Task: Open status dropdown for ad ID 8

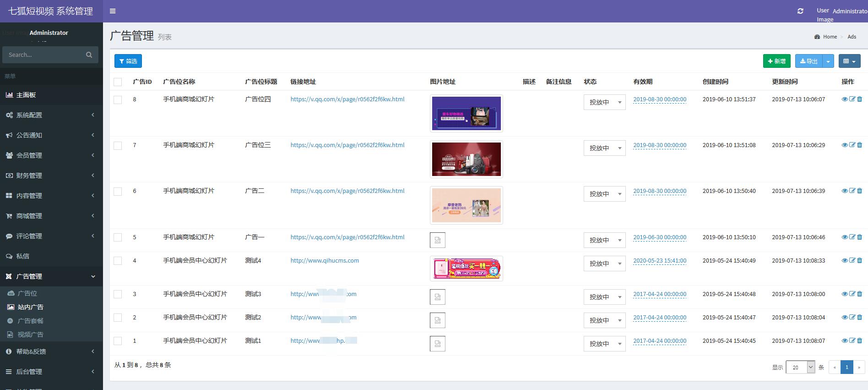Action: coord(604,102)
